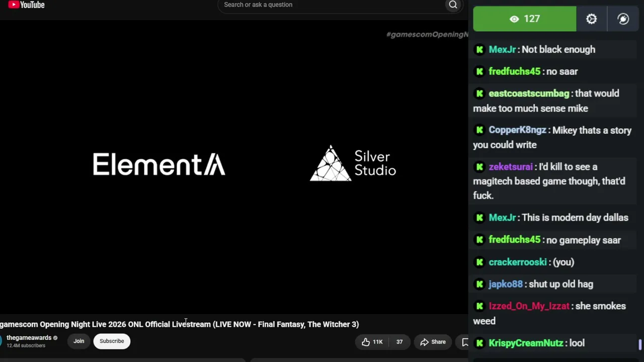The image size is (644, 362).
Task: Open fredfuchs45 profile from 'no gameplay saar' message
Action: 514,240
